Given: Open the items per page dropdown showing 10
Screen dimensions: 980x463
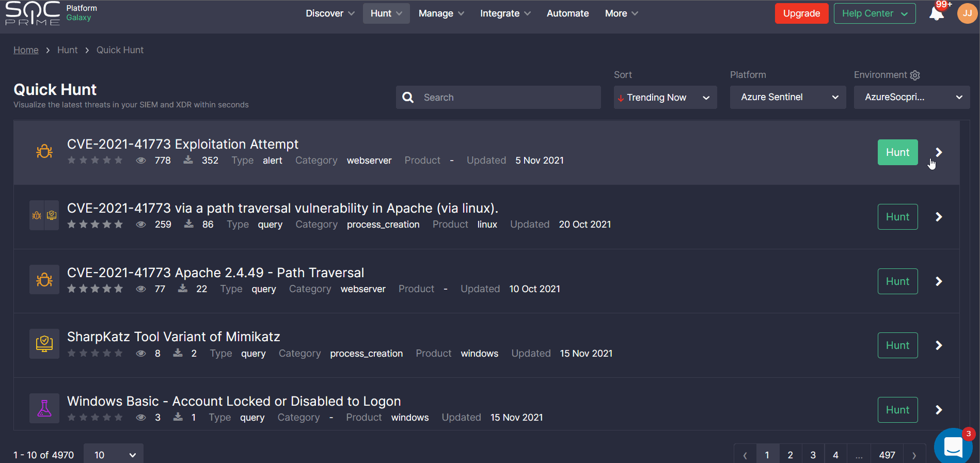Looking at the screenshot, I should pos(114,455).
